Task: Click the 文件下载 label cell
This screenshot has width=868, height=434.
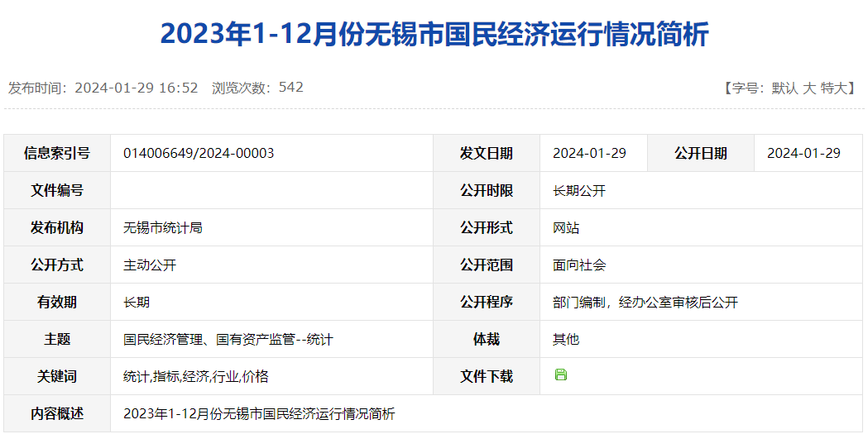Action: (487, 376)
